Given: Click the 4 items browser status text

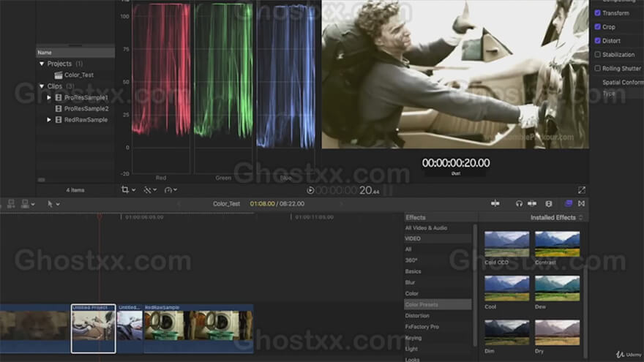Looking at the screenshot, I should tap(75, 190).
